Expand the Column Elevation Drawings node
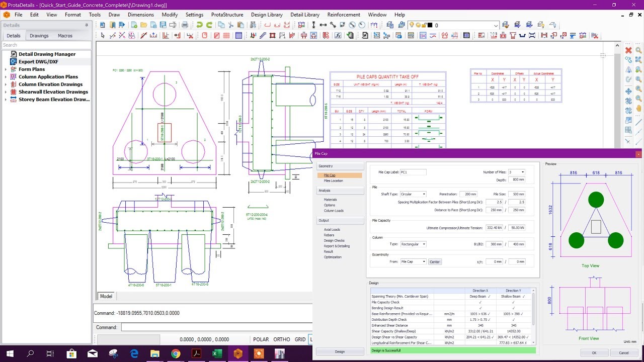644x362 pixels. [x=6, y=84]
